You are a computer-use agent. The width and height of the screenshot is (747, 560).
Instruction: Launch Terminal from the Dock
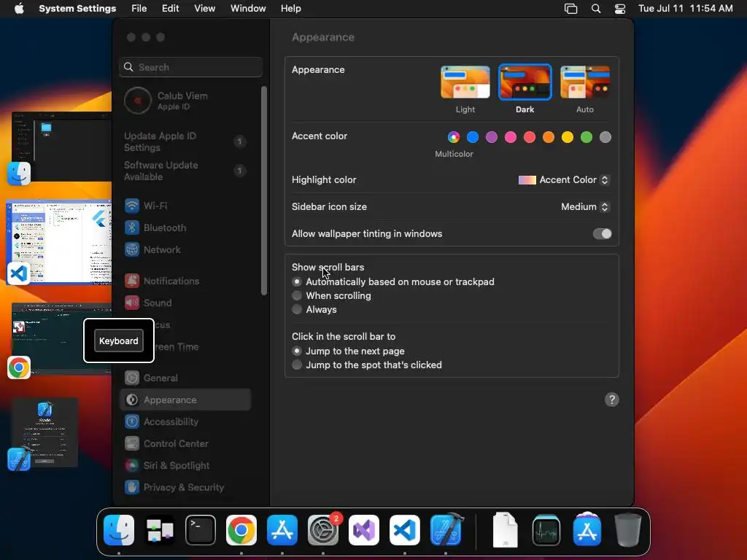tap(201, 530)
